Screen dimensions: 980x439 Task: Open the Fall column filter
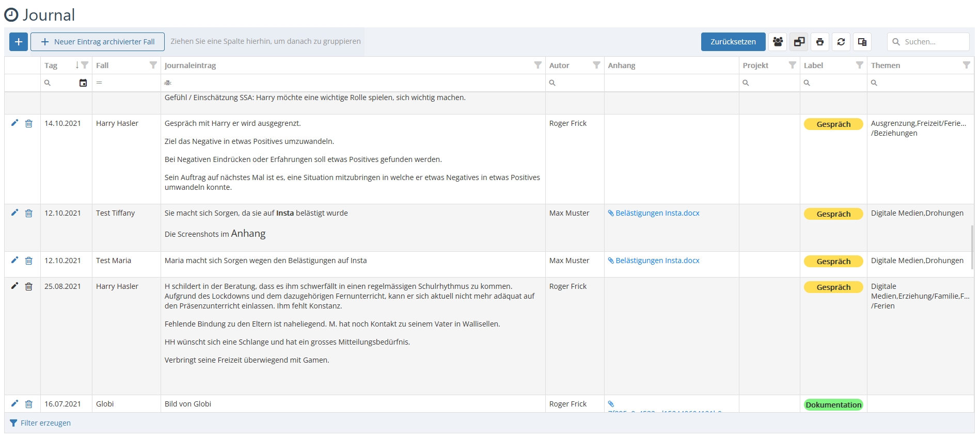point(153,65)
